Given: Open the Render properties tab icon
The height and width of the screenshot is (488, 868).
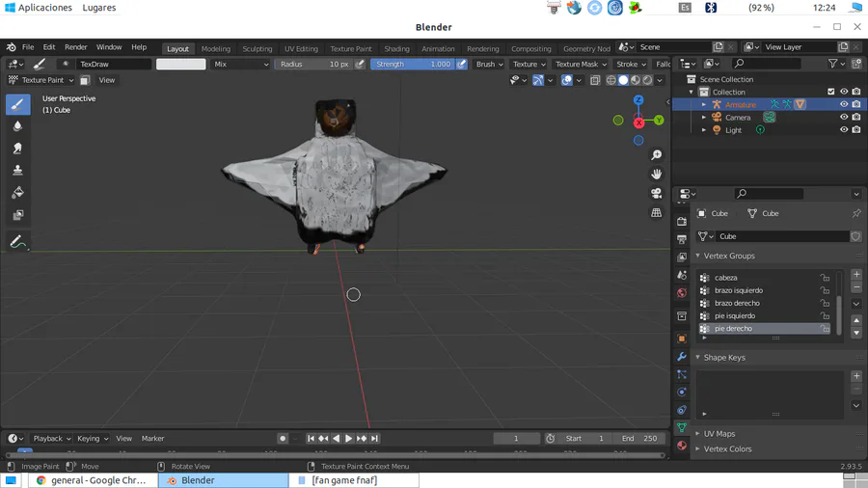Looking at the screenshot, I should click(682, 221).
